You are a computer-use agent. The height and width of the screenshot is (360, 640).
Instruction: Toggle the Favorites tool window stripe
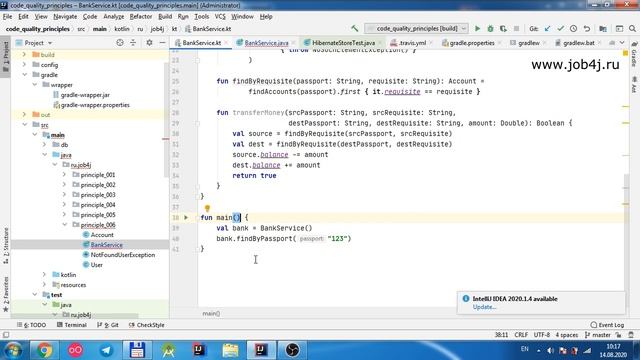(x=6, y=294)
